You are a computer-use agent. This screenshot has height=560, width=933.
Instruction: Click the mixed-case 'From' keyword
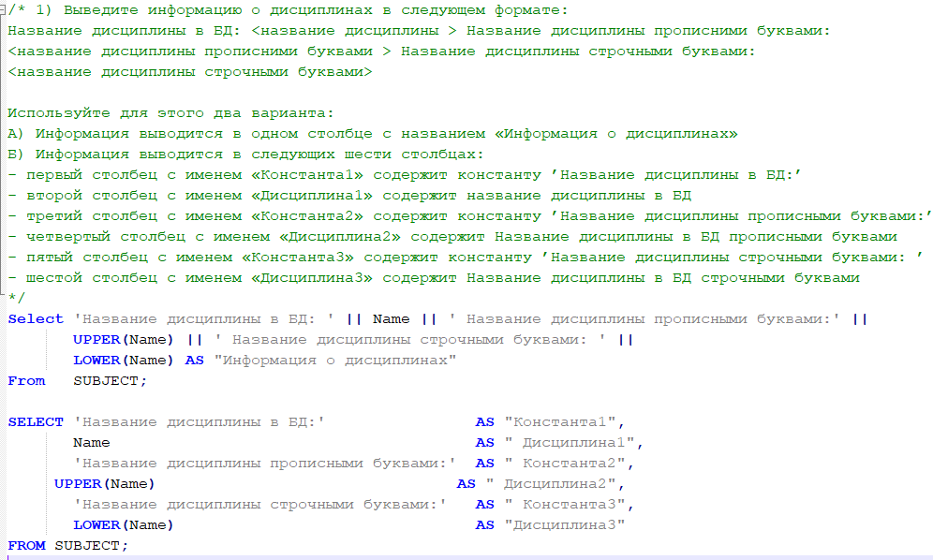27,381
